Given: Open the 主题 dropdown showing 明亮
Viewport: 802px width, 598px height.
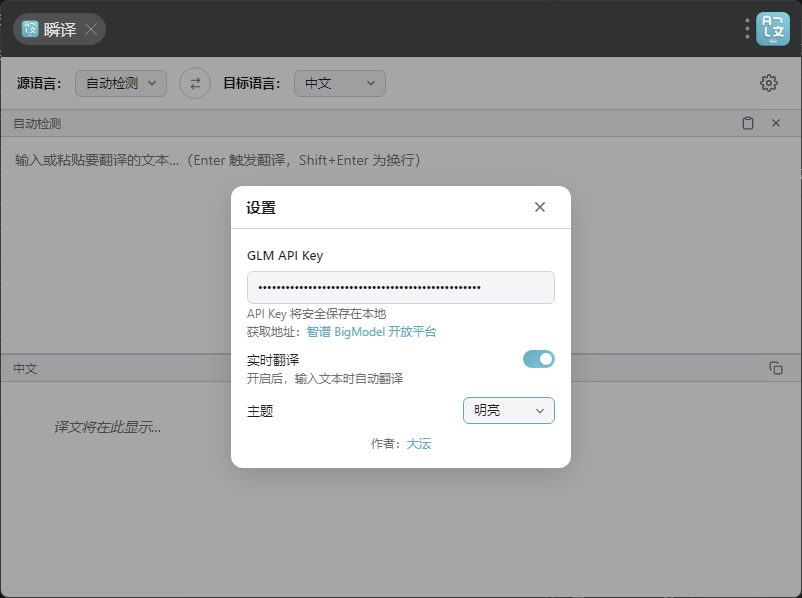Looking at the screenshot, I should coord(508,410).
